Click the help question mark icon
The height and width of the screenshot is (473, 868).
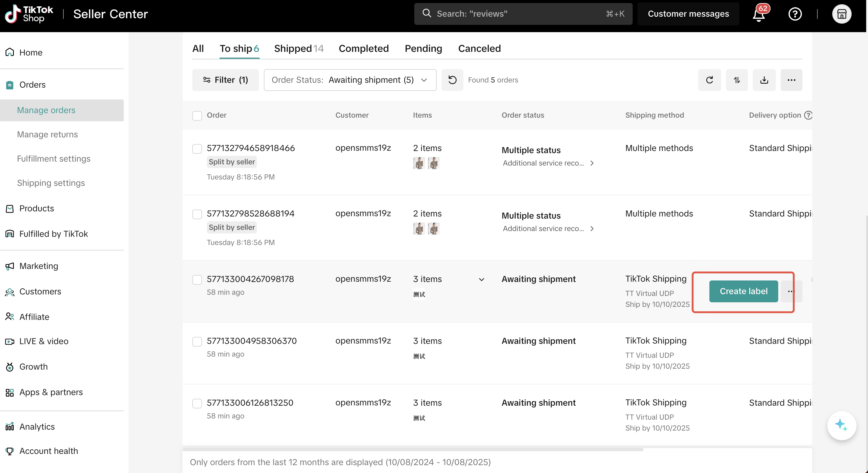point(795,14)
